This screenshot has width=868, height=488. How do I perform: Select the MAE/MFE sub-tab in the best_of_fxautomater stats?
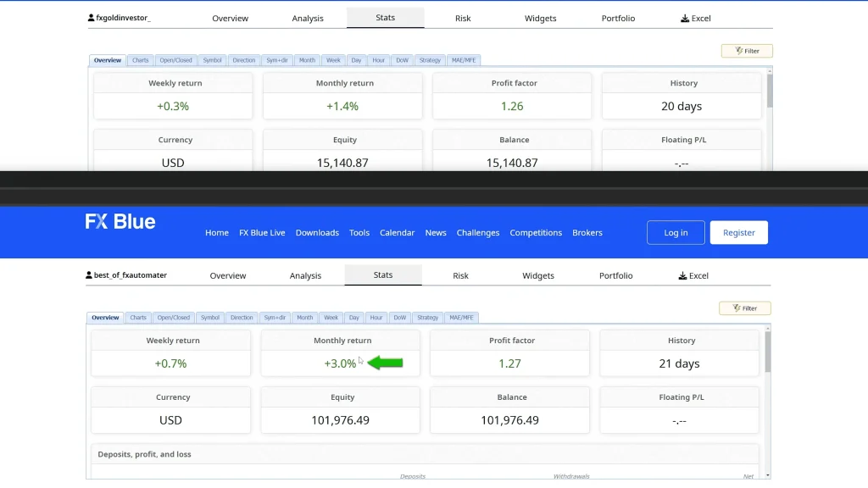coord(461,318)
